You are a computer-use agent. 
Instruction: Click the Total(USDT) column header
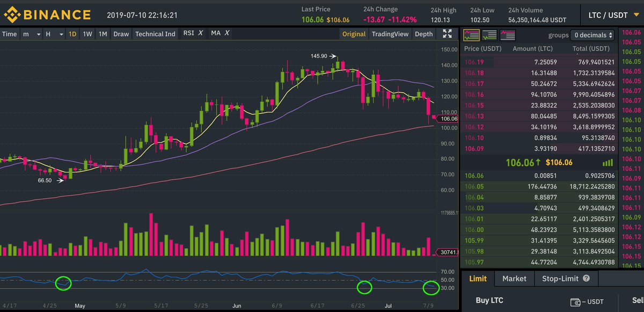592,49
